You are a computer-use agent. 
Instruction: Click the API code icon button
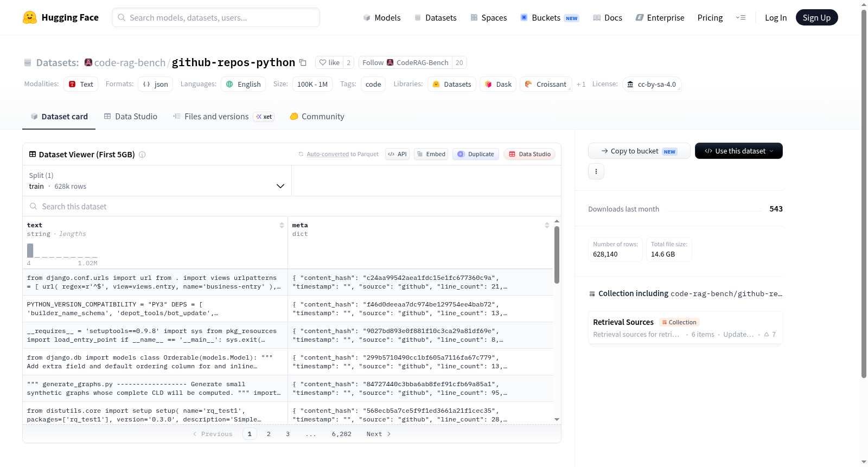[397, 154]
